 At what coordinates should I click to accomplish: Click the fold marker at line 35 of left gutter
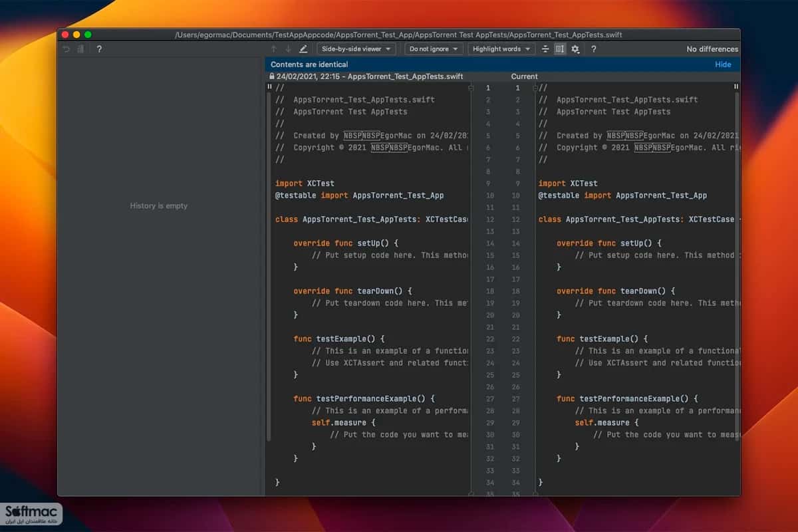471,493
